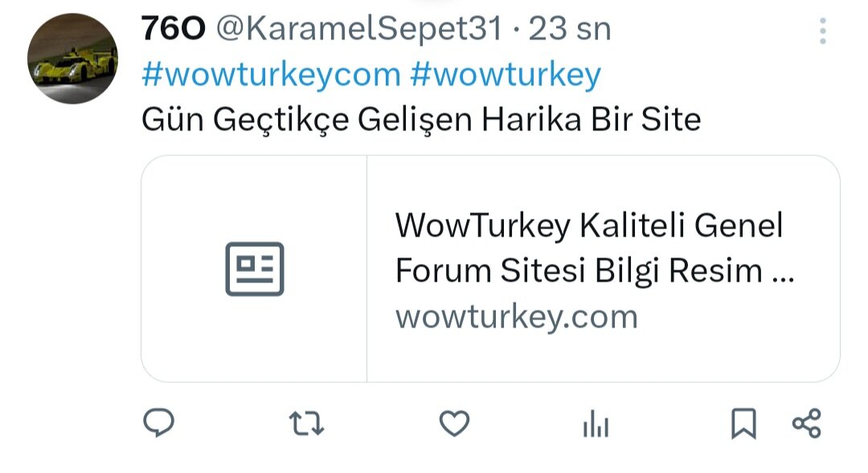Open the @KaramelSepet31 handle
The width and height of the screenshot is (868, 473).
coord(358,29)
